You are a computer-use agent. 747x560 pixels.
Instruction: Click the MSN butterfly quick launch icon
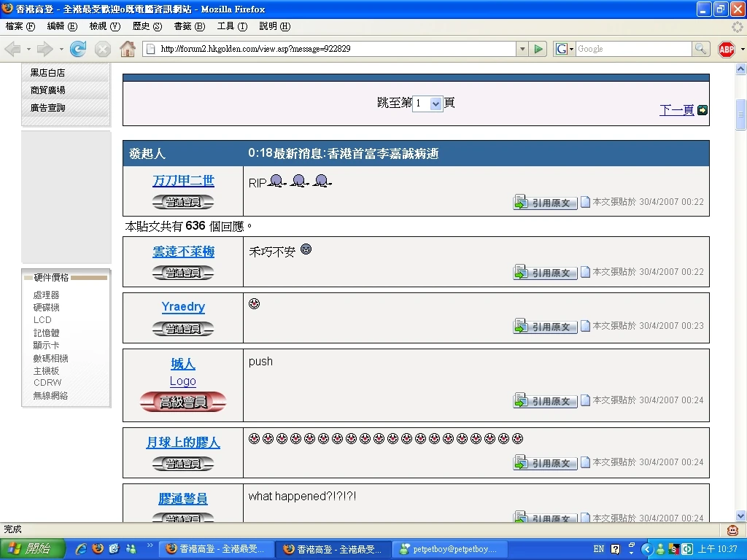tap(130, 549)
